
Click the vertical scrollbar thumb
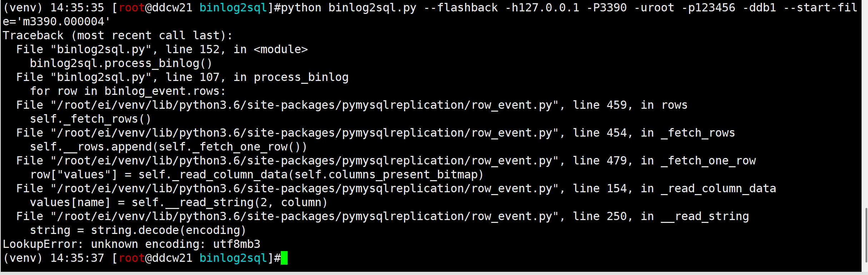click(865, 235)
